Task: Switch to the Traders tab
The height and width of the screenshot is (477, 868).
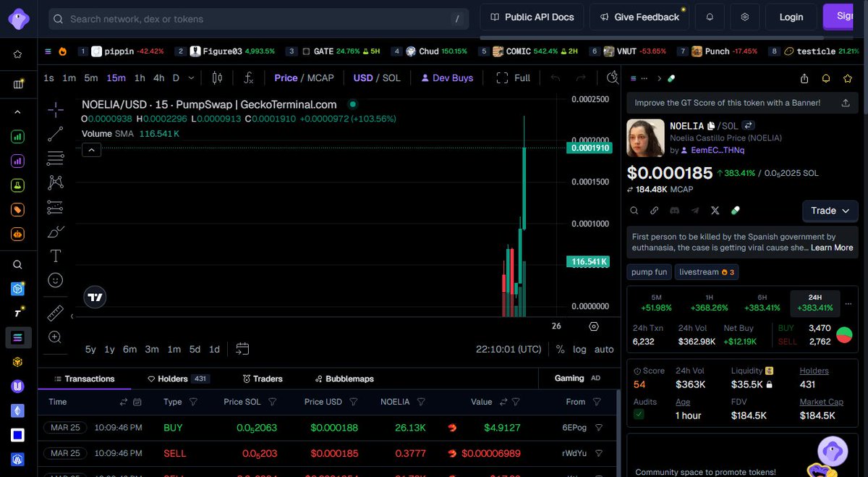Action: click(x=263, y=379)
